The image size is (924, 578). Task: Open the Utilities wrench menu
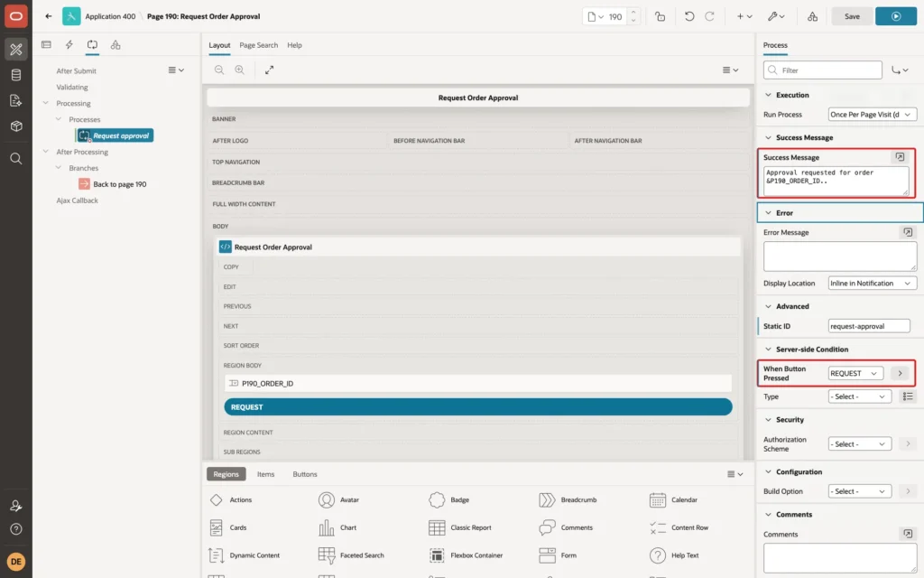coord(776,16)
